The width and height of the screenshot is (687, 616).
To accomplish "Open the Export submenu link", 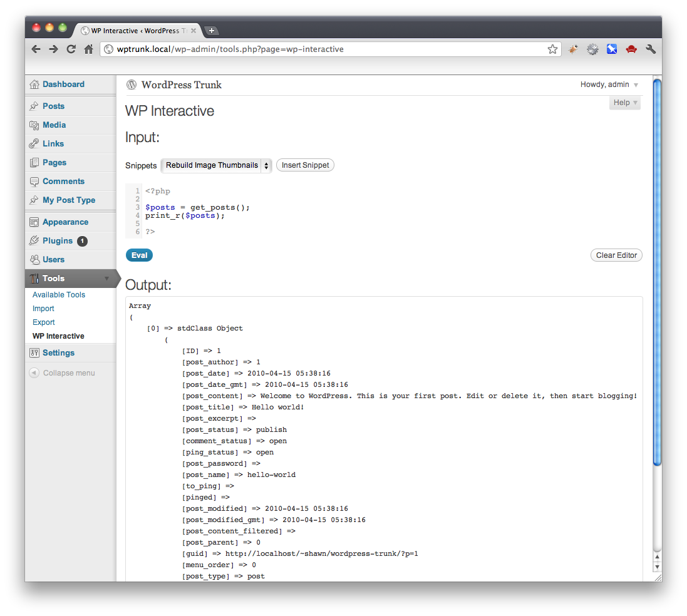I will (44, 322).
